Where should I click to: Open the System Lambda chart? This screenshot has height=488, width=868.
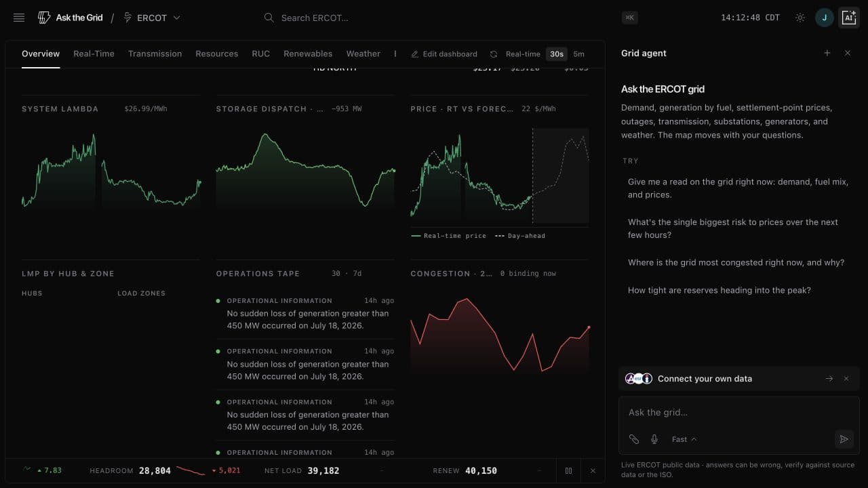click(x=111, y=169)
